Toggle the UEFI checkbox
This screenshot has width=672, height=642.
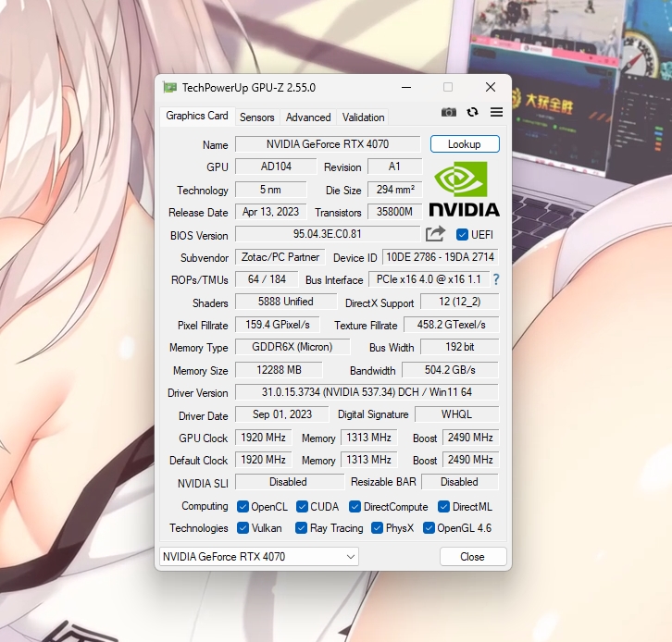(462, 235)
